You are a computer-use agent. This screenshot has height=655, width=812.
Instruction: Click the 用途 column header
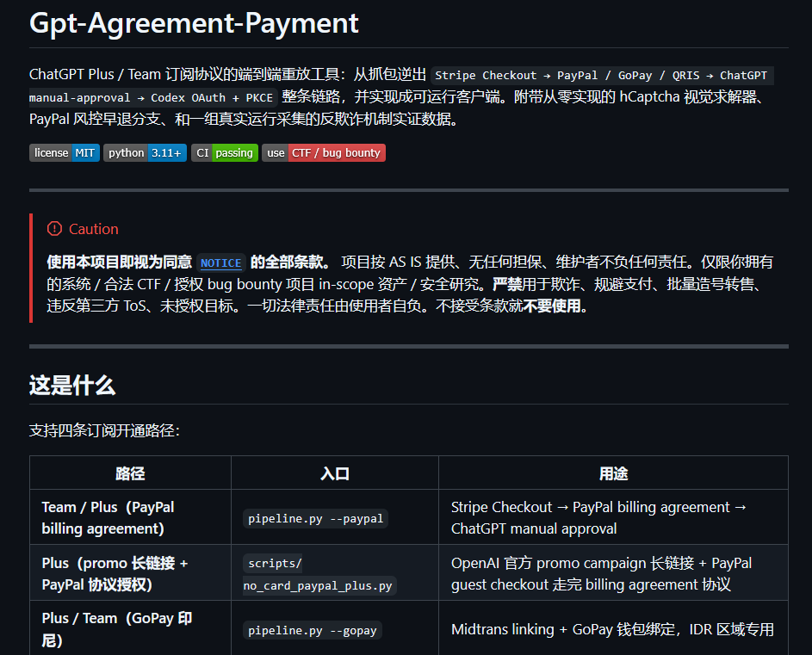(614, 473)
